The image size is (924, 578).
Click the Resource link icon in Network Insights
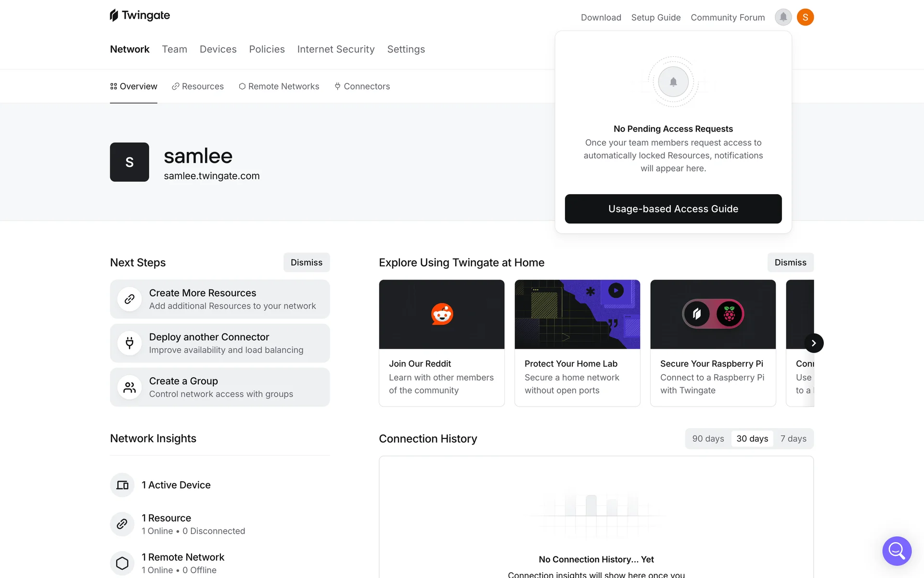pyautogui.click(x=122, y=524)
